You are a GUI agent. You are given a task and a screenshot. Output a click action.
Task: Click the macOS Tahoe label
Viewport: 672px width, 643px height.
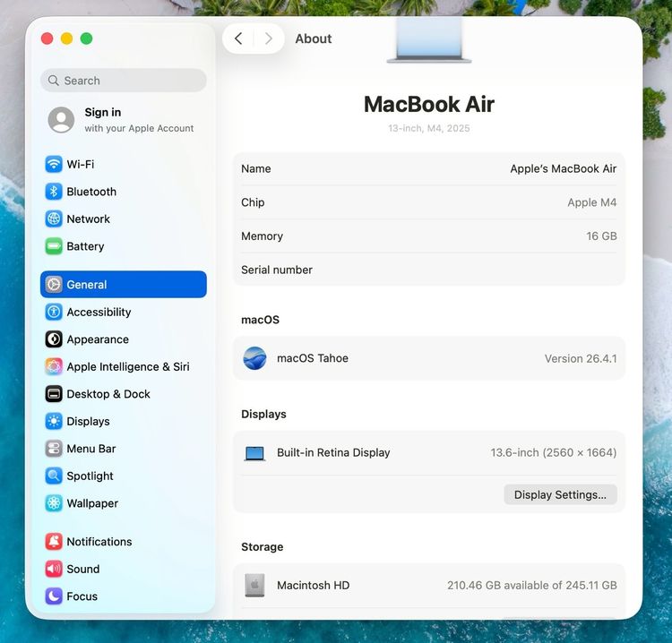(313, 358)
